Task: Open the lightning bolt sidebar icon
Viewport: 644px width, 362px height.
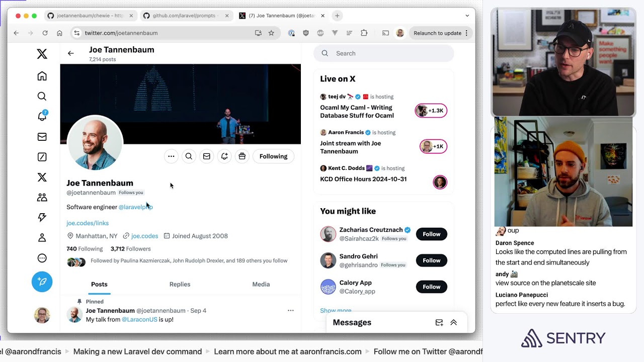Action: point(42,217)
